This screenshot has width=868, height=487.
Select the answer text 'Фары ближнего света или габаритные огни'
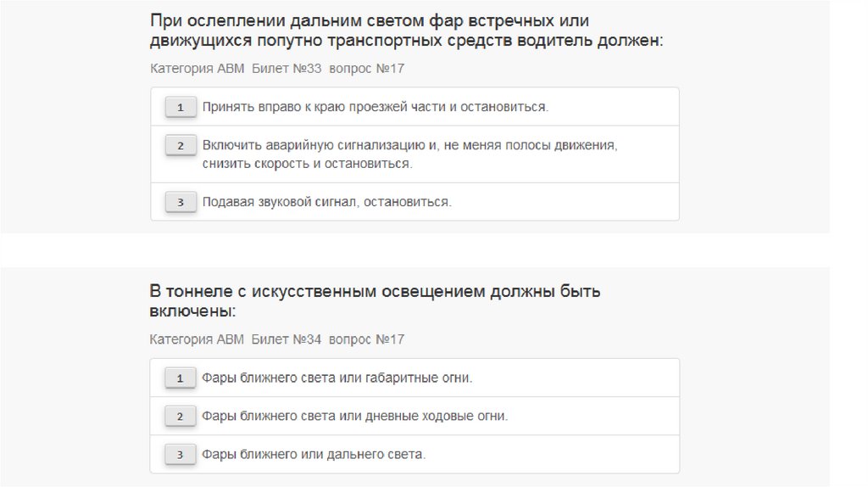tap(337, 378)
